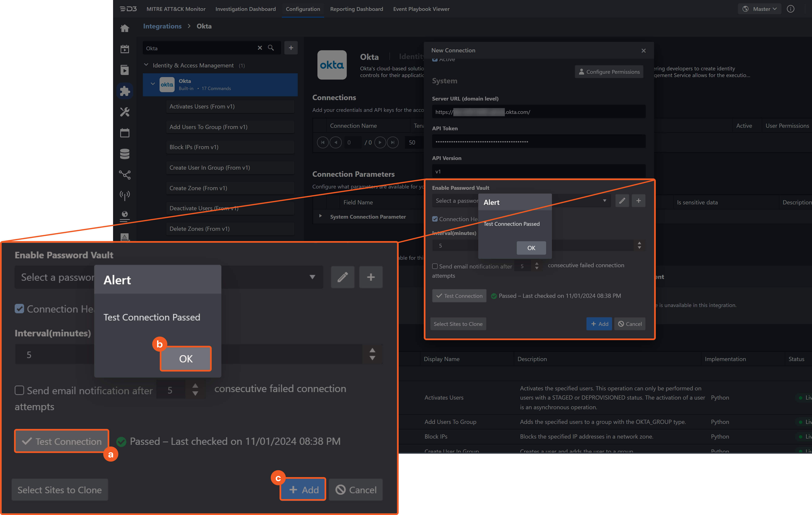Click the wrench and screwdriver tools icon
812x515 pixels.
tap(125, 112)
